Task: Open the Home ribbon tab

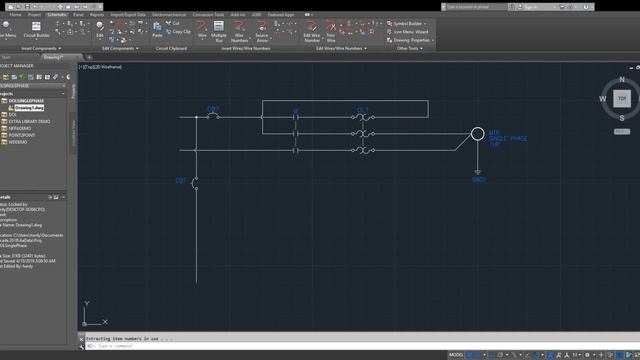Action: 15,15
